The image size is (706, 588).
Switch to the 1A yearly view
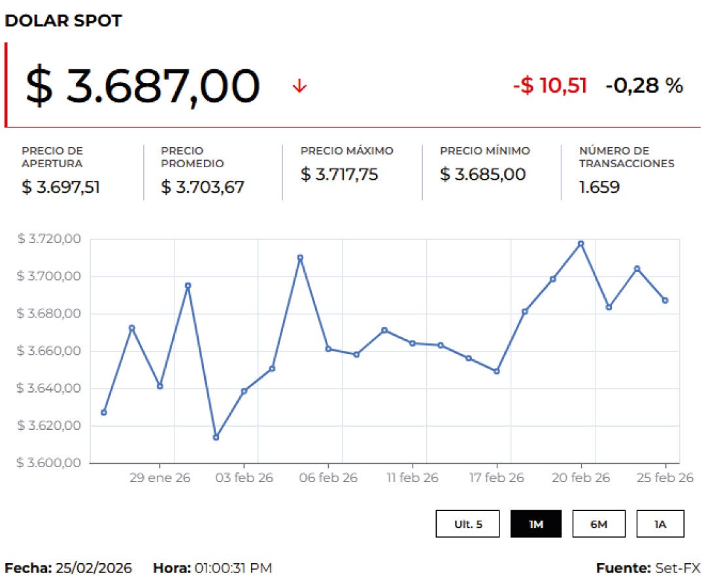660,523
